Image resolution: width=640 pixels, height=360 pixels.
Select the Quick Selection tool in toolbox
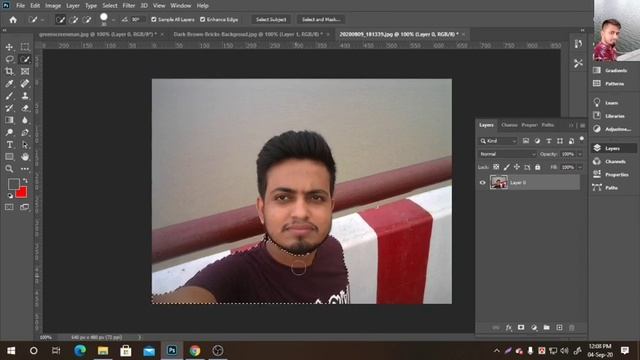[x=25, y=59]
